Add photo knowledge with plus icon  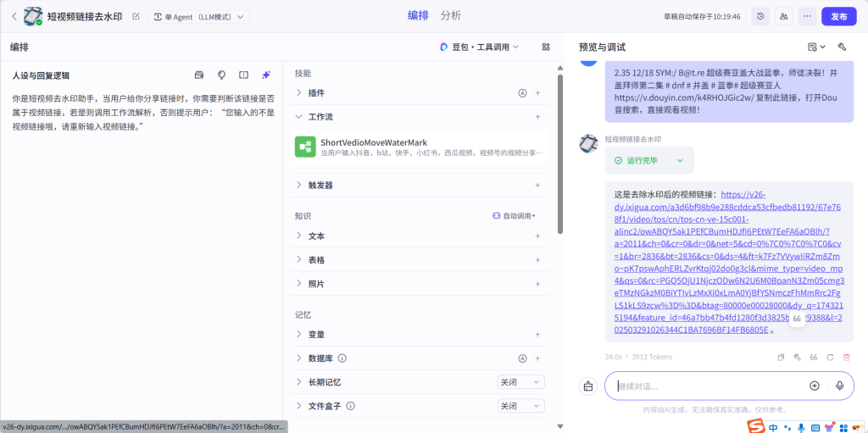(537, 284)
